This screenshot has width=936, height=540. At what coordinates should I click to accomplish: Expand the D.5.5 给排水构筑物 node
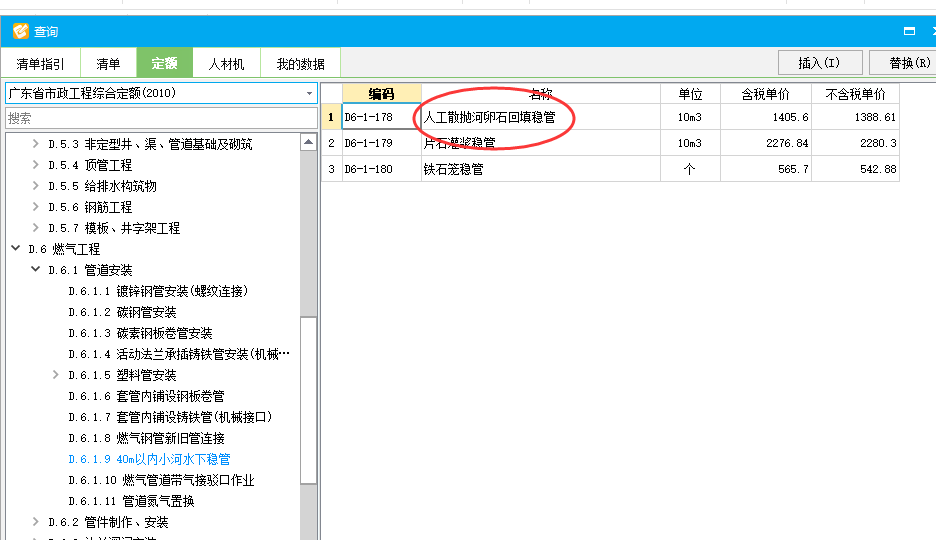coord(35,186)
